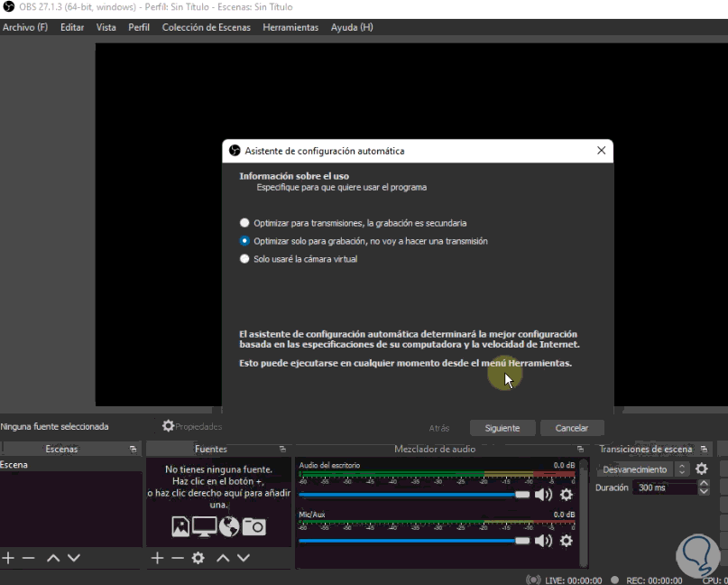Screen dimensions: 728x585
Task: Mute Audio del escritorio speaker
Action: [x=544, y=495]
